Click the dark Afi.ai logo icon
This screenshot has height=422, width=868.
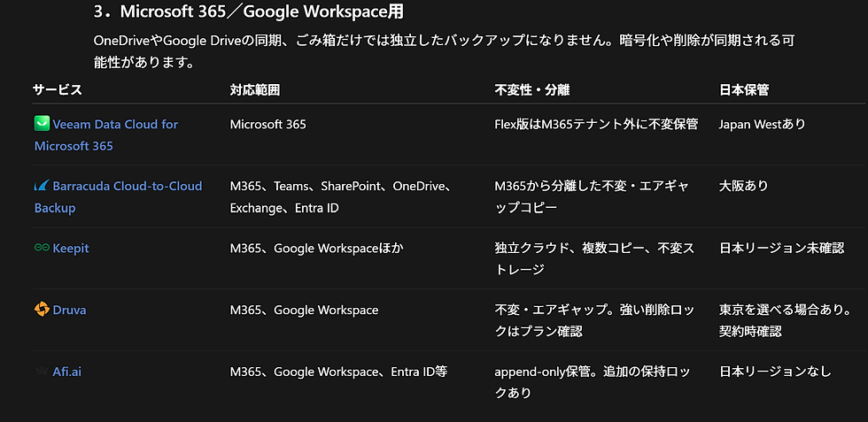[42, 372]
